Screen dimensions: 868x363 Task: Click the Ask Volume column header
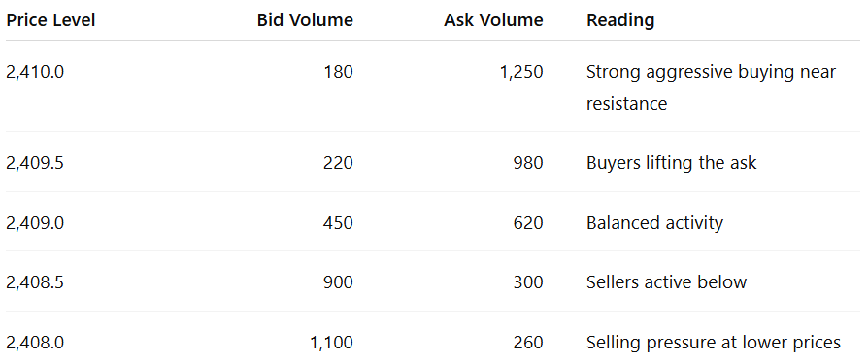pyautogui.click(x=493, y=20)
